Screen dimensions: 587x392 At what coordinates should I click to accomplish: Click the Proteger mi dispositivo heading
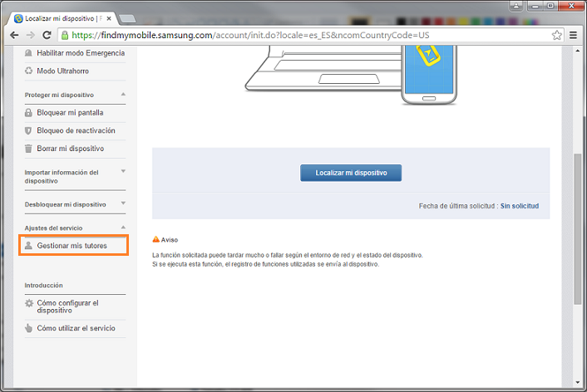59,95
